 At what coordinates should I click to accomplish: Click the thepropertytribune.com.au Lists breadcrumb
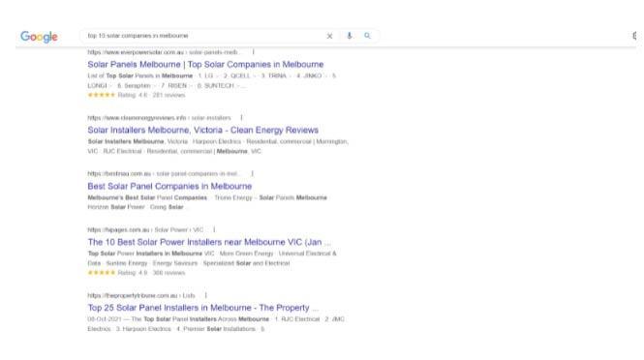click(x=141, y=295)
